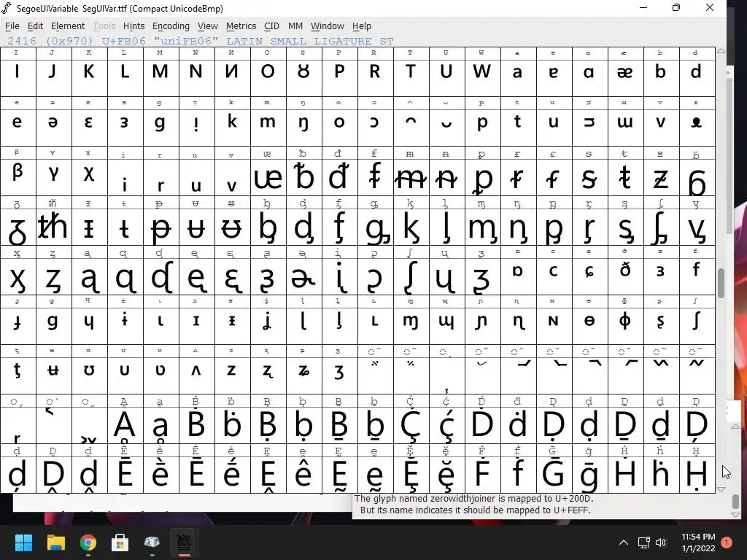Select the small eng ŋ glyph in the second row

304,122
